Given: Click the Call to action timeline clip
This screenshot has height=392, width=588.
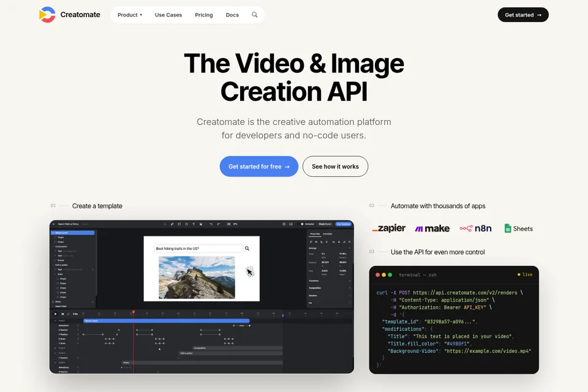Looking at the screenshot, I should click(x=231, y=353).
